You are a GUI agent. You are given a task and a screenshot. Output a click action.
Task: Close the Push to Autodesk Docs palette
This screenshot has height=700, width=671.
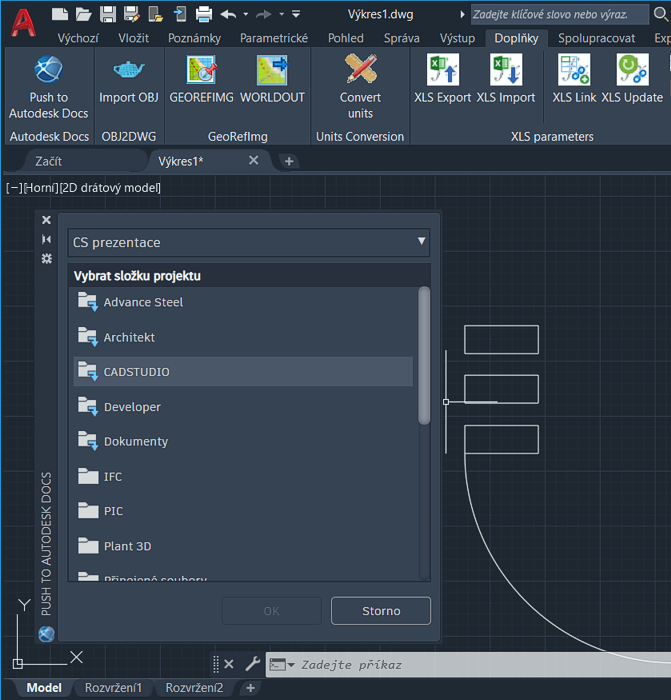pyautogui.click(x=46, y=220)
